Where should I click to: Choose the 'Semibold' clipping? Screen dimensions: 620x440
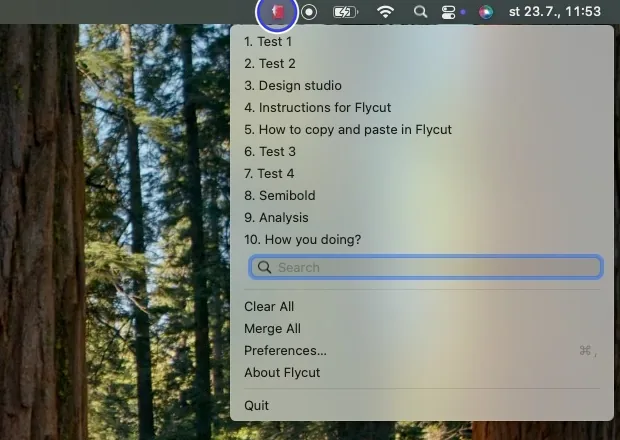tap(422, 196)
